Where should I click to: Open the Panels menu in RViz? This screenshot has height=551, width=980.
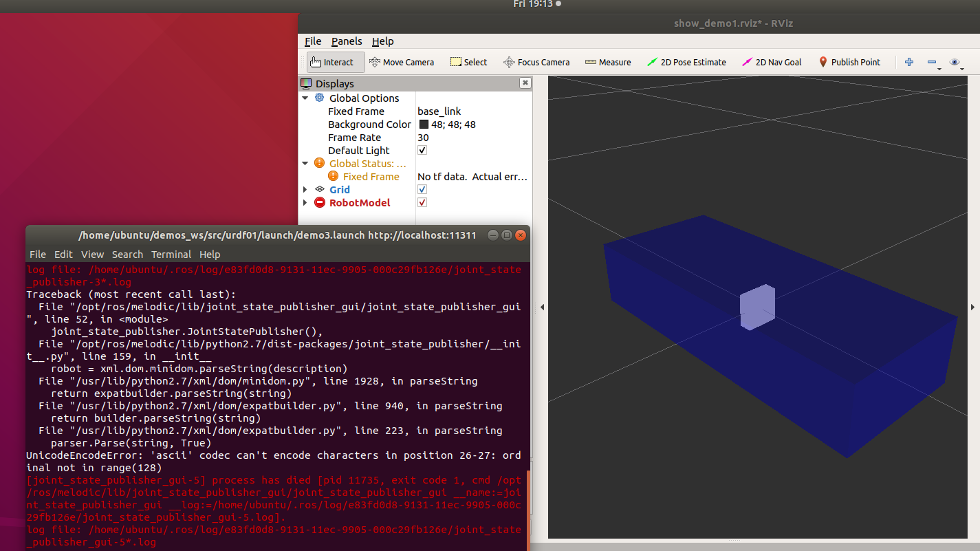pyautogui.click(x=347, y=41)
